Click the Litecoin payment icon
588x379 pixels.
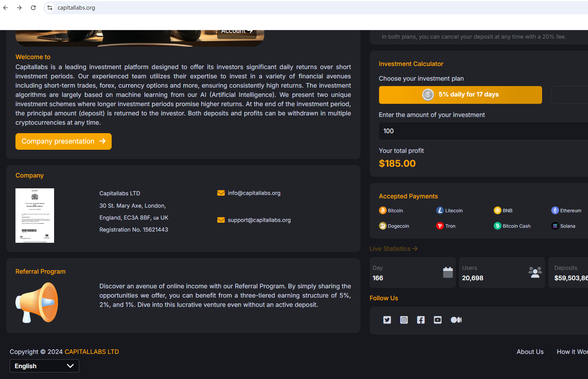pyautogui.click(x=440, y=210)
